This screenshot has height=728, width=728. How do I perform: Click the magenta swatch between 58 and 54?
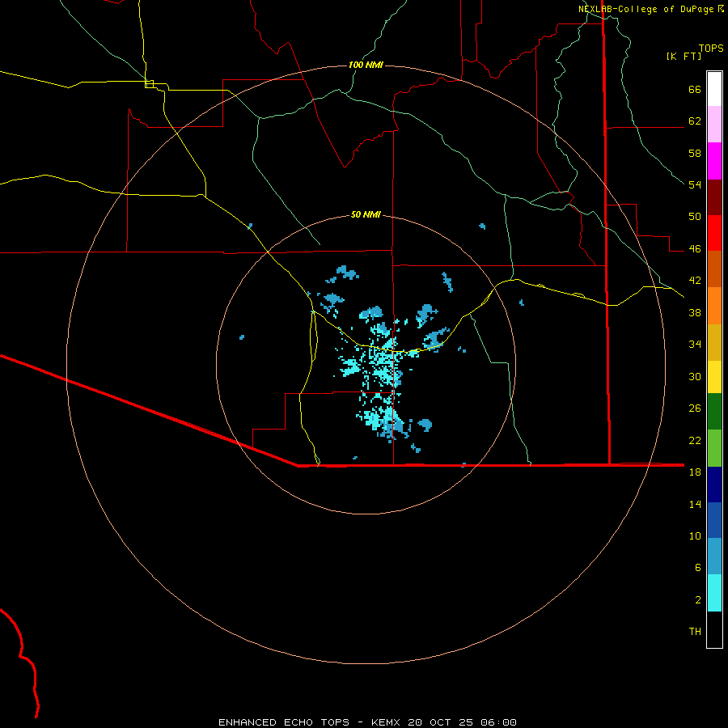[714, 161]
